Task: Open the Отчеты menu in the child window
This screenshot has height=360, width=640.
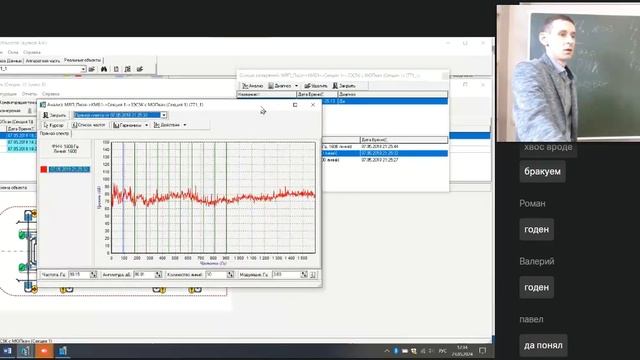Action: click(x=29, y=94)
